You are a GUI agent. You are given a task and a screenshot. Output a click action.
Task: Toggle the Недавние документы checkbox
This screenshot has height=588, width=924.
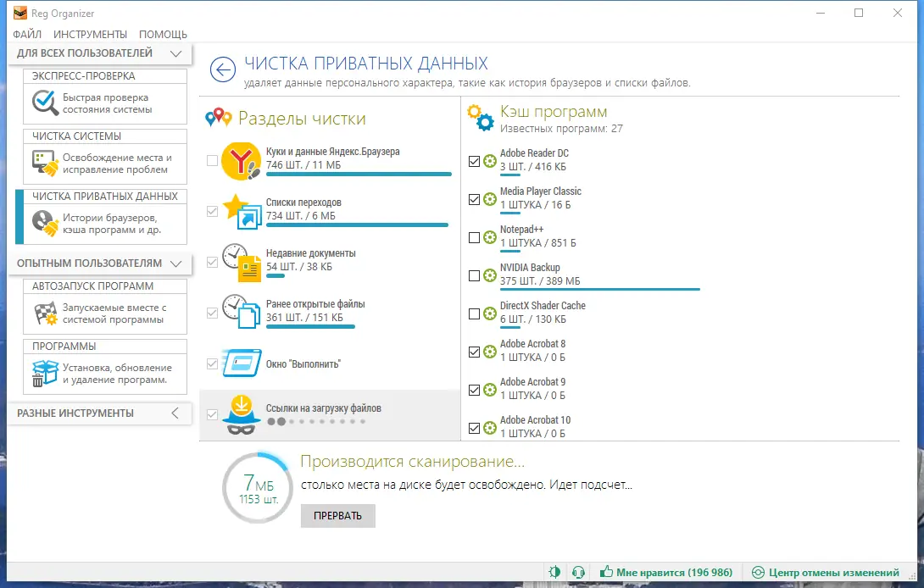point(213,262)
